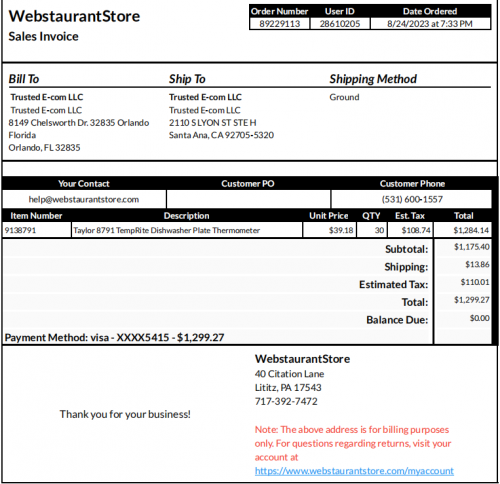Select shipping address 2110 S LYON ST STE H
This screenshot has width=500, height=484.
pos(213,123)
